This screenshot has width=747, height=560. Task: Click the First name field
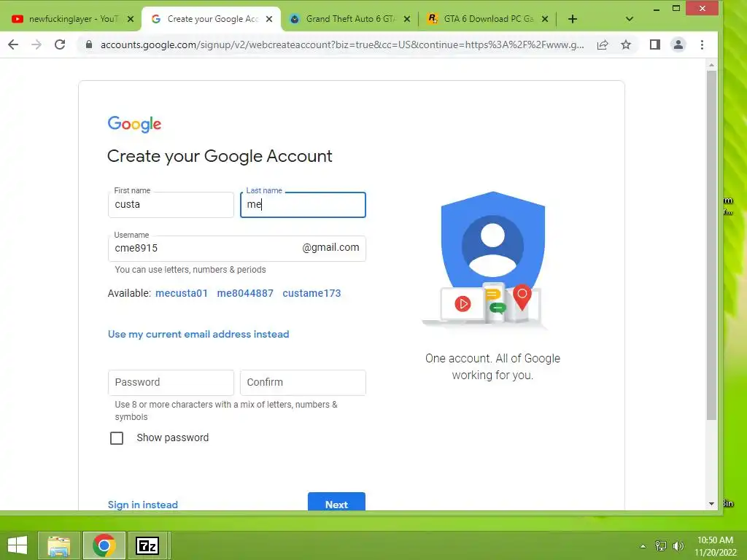point(171,205)
